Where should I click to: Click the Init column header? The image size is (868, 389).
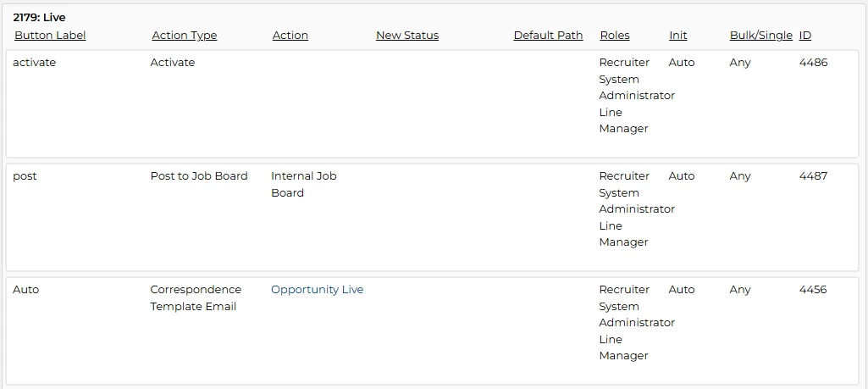point(678,36)
